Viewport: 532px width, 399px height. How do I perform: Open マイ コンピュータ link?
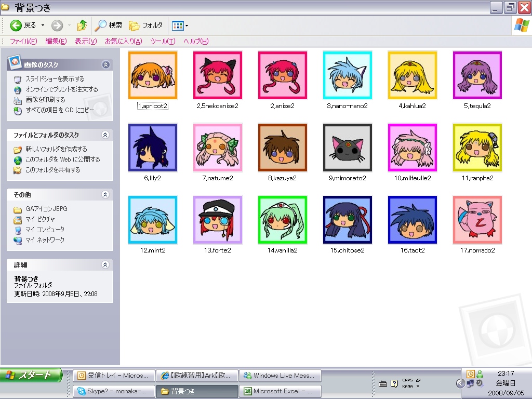pyautogui.click(x=45, y=230)
